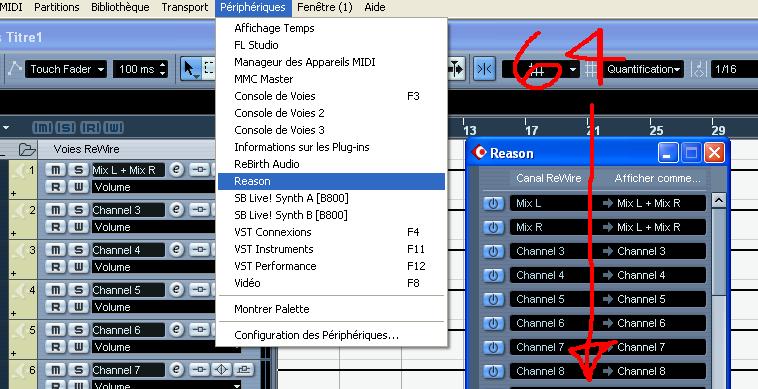Screen dimensions: 758x389
Task: Click global Solo (S) button above track list
Action: [65, 128]
